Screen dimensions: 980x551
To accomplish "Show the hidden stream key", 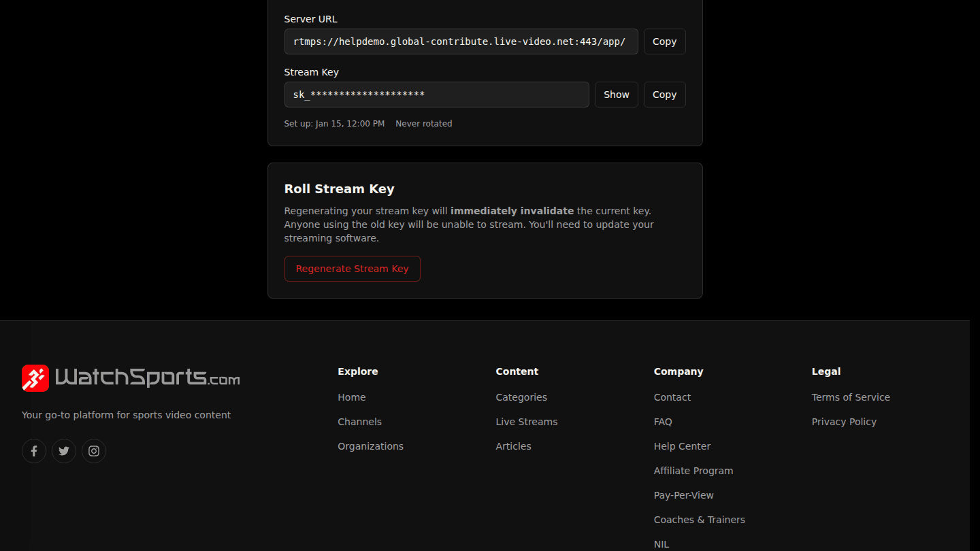I will coord(617,95).
